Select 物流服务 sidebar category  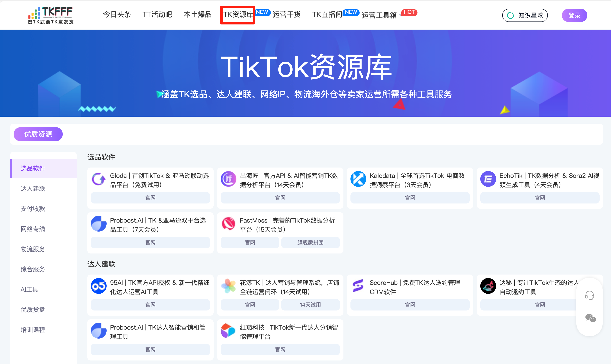click(x=33, y=249)
